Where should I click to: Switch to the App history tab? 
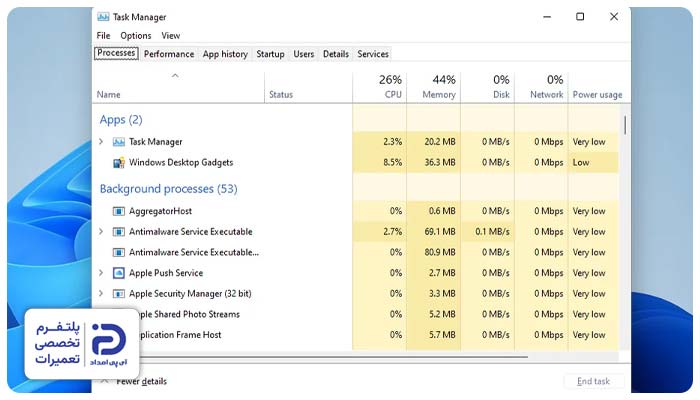coord(225,54)
